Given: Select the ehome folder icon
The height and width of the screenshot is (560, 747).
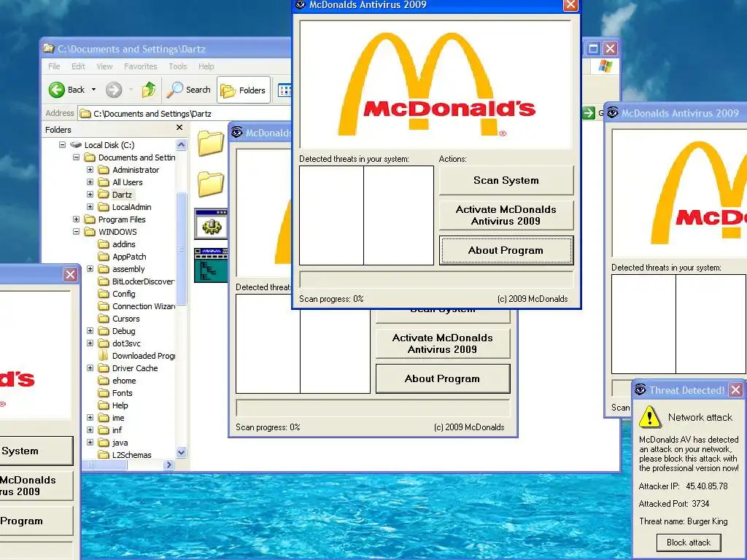Looking at the screenshot, I should [x=104, y=381].
